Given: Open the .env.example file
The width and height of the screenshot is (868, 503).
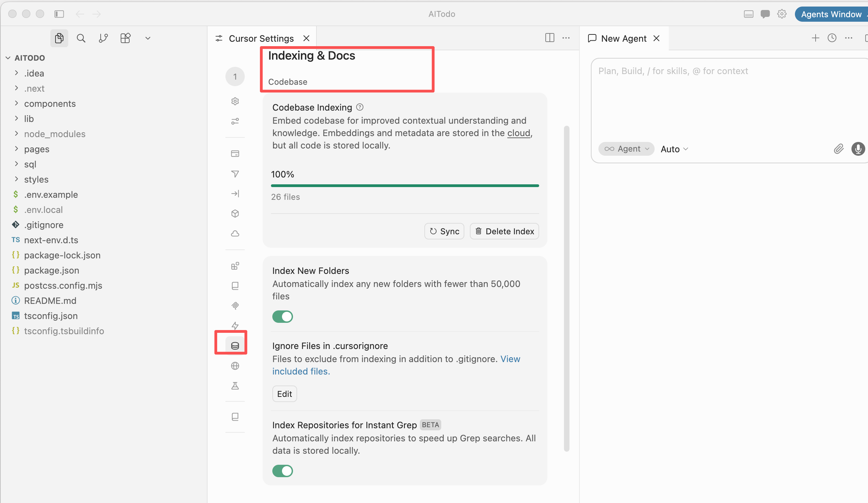Looking at the screenshot, I should 51,194.
